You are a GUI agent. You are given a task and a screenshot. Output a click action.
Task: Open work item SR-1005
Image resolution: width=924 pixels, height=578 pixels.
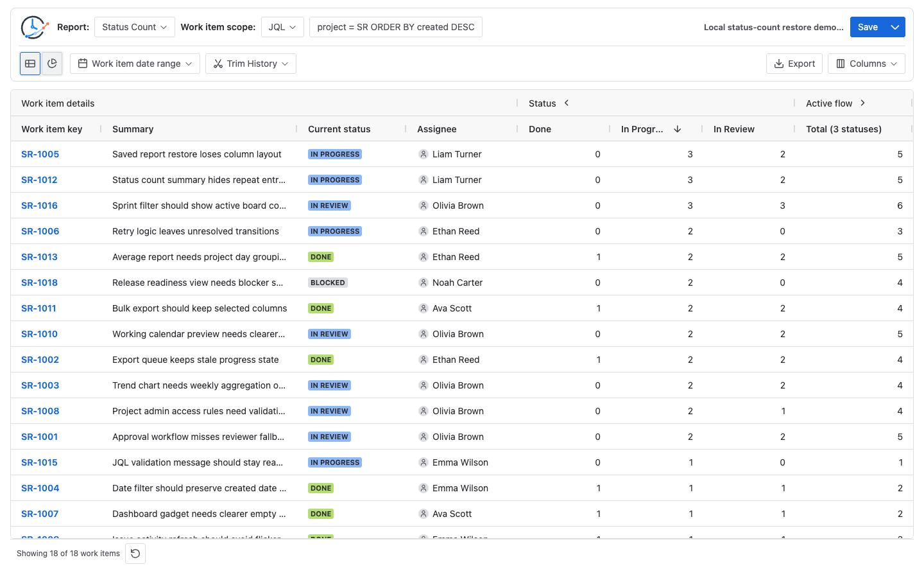(x=40, y=154)
